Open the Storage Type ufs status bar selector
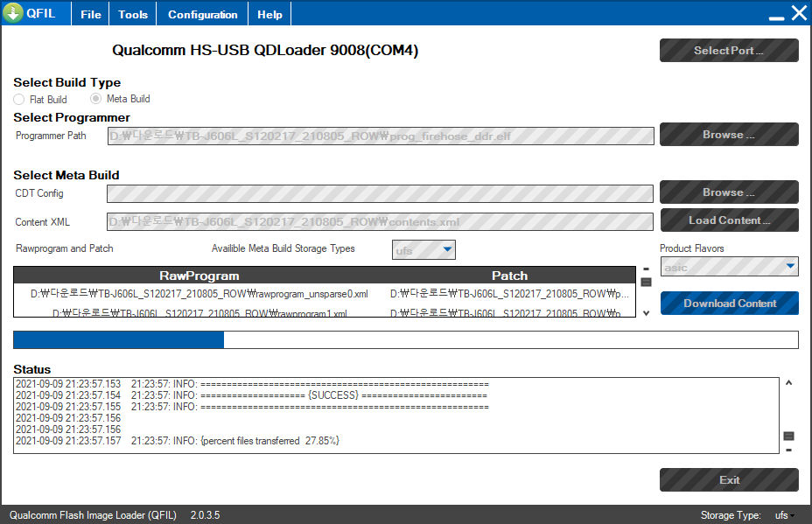 click(x=783, y=515)
